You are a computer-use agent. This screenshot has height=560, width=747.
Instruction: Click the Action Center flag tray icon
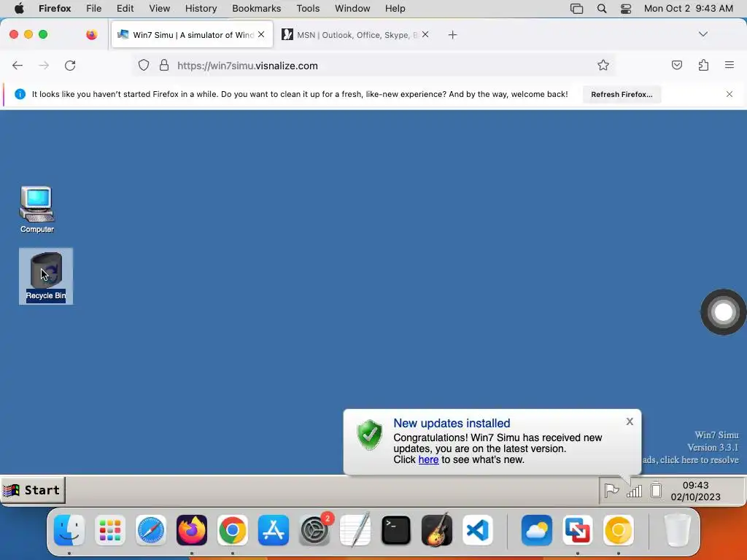coord(611,490)
